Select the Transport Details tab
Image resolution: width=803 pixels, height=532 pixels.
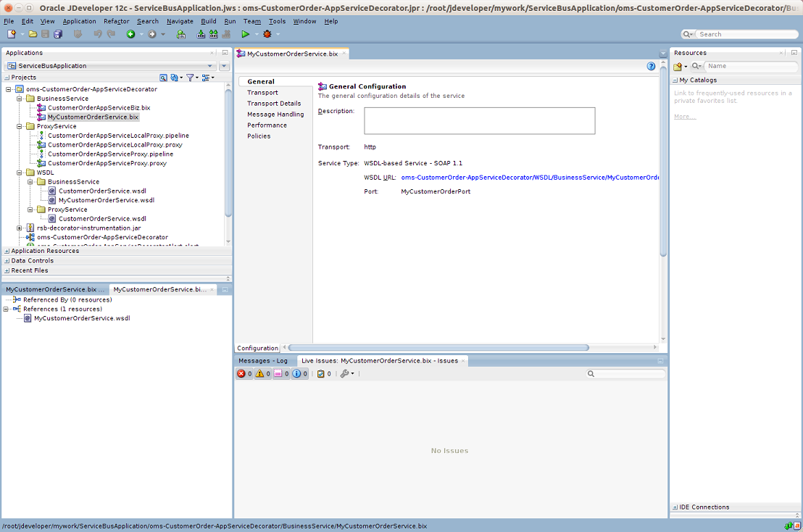274,104
